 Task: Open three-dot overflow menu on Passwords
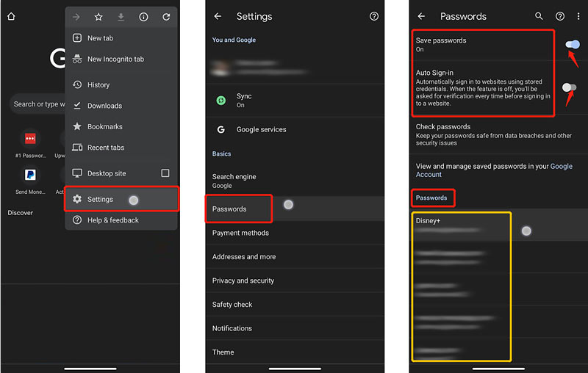point(578,16)
